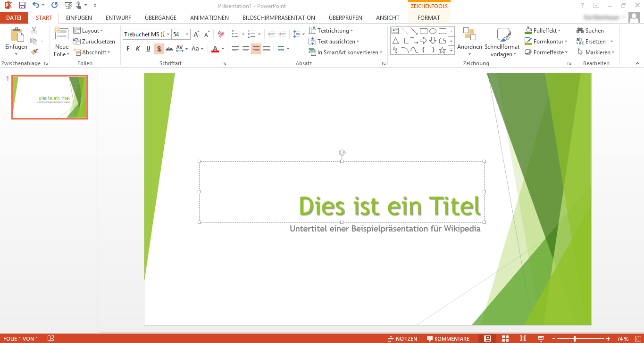
Task: Select slide 1 thumbnail in the panel
Action: [x=50, y=97]
